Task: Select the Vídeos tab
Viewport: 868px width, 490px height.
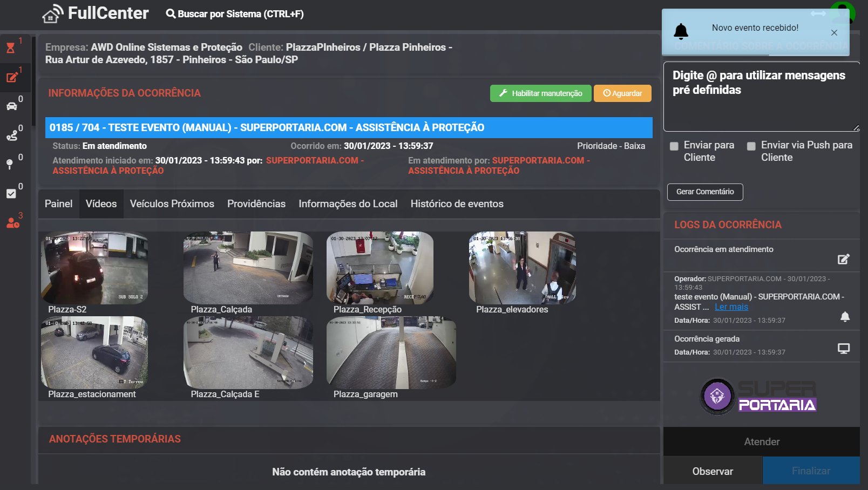Action: (101, 204)
